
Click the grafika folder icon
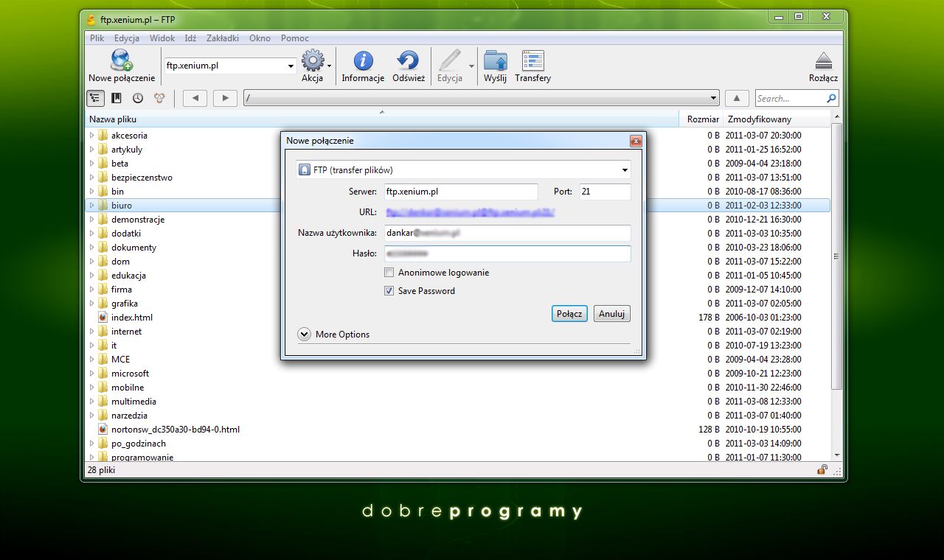click(103, 304)
